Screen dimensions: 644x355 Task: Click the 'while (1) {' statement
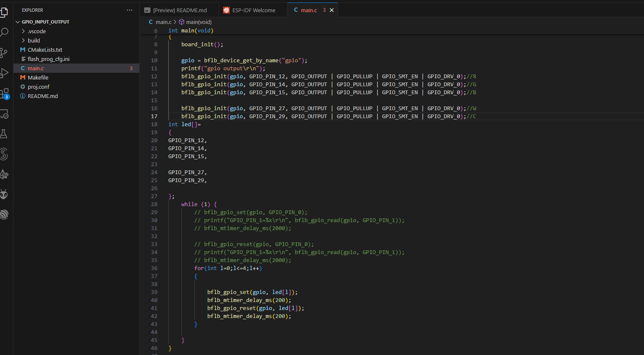[199, 204]
